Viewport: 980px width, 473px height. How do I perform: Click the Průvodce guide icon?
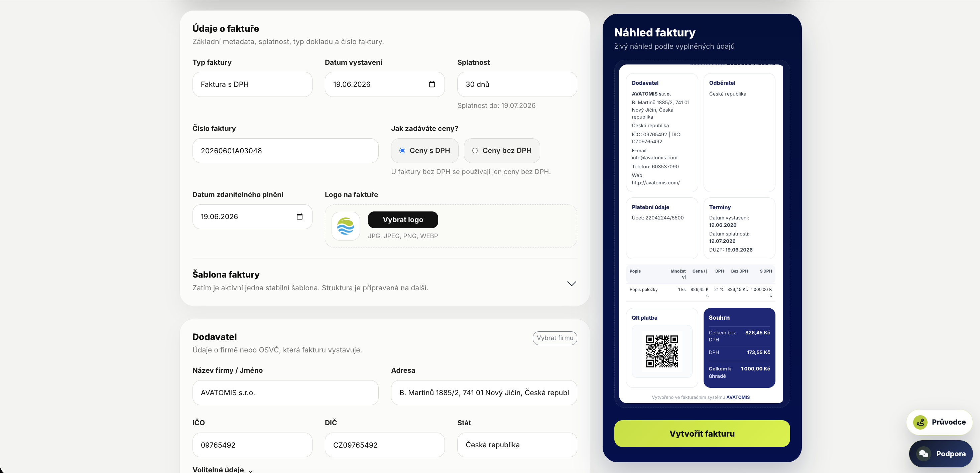[920, 422]
